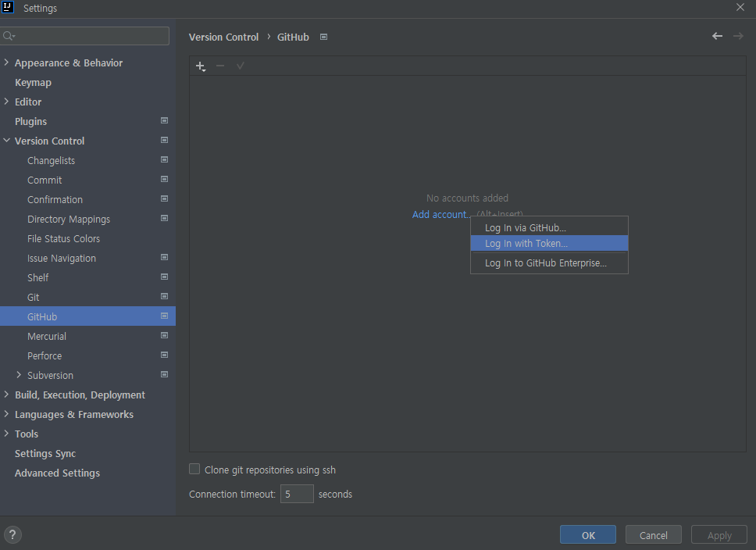Viewport: 756px width, 550px height.
Task: Expand Languages & Frameworks section
Action: coord(6,414)
